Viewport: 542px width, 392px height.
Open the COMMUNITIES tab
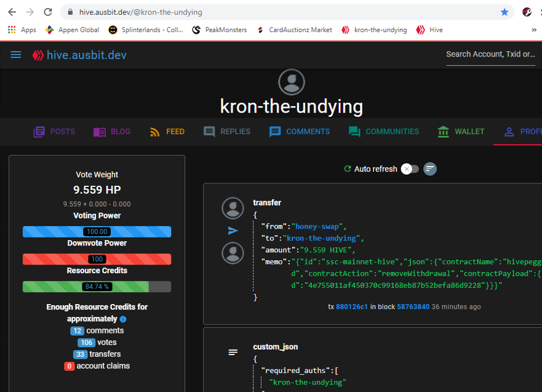384,132
